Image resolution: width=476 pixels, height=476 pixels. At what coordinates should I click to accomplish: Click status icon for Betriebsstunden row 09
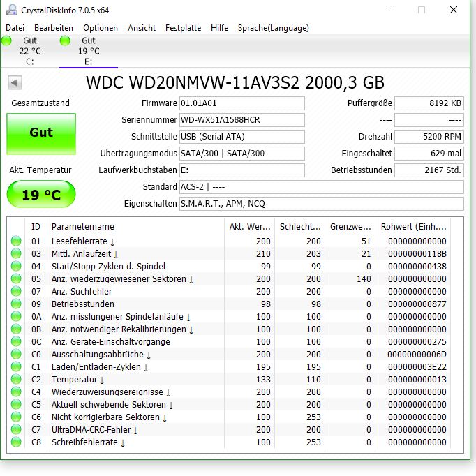point(16,304)
